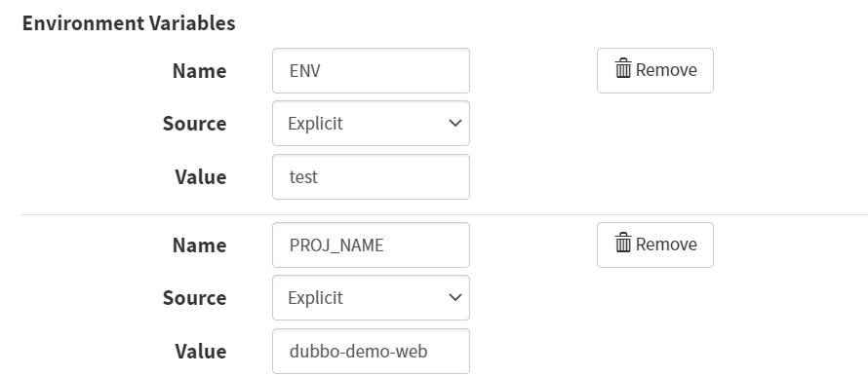Click the chevron arrow in PROJ_NAME's Source selector
The width and height of the screenshot is (868, 376).
coord(455,297)
